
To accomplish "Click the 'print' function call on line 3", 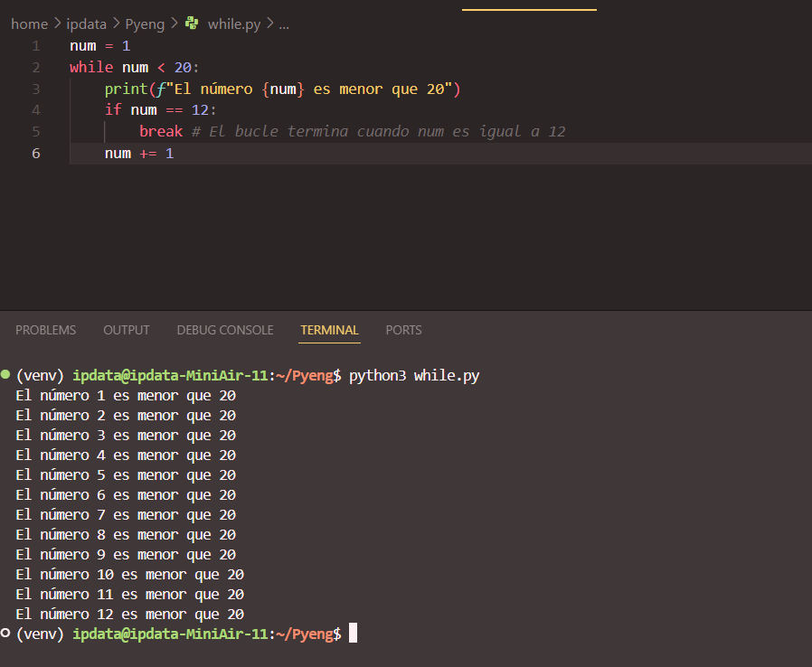I will coord(127,89).
